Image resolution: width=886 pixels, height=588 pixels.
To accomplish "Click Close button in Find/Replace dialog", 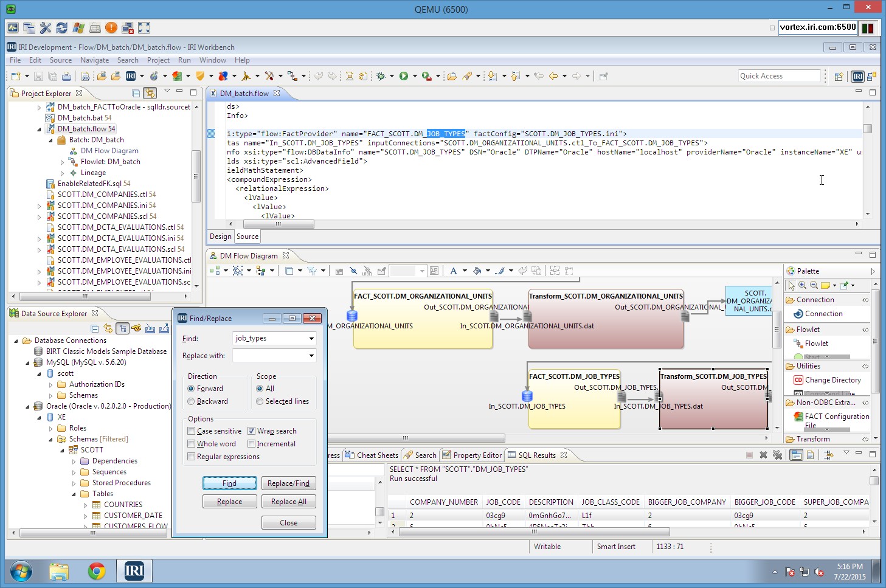I will click(289, 523).
